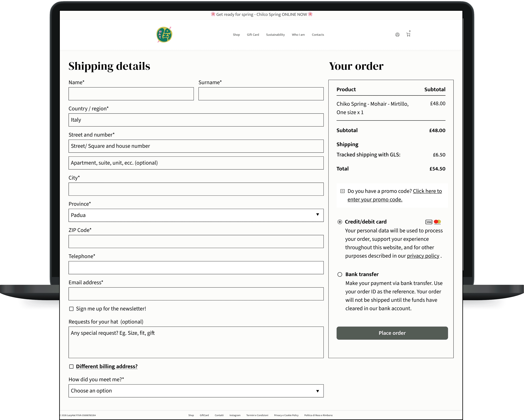Click the promo code ticket icon
Screen dimensions: 524x420
[x=342, y=191]
